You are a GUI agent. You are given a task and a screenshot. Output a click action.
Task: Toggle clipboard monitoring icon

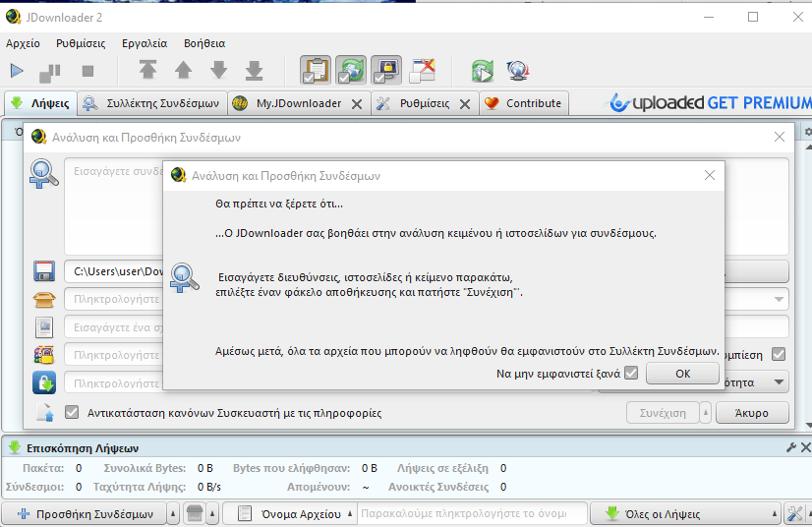pos(316,70)
